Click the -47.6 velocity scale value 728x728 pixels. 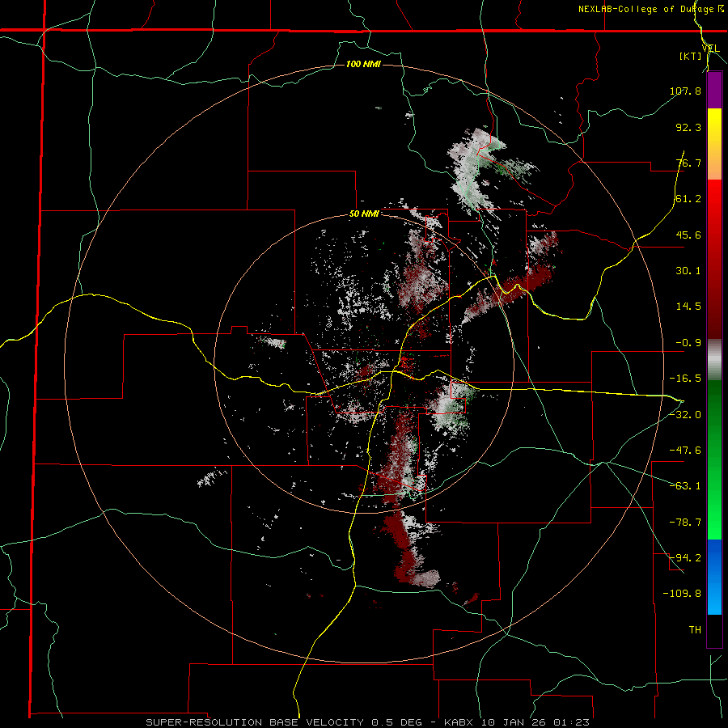[x=685, y=451]
